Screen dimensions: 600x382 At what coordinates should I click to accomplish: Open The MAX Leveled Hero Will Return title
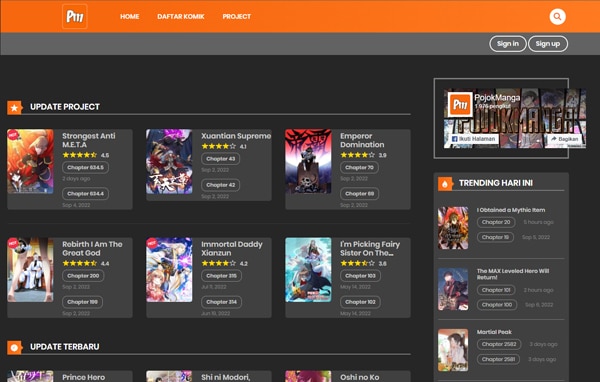[513, 274]
